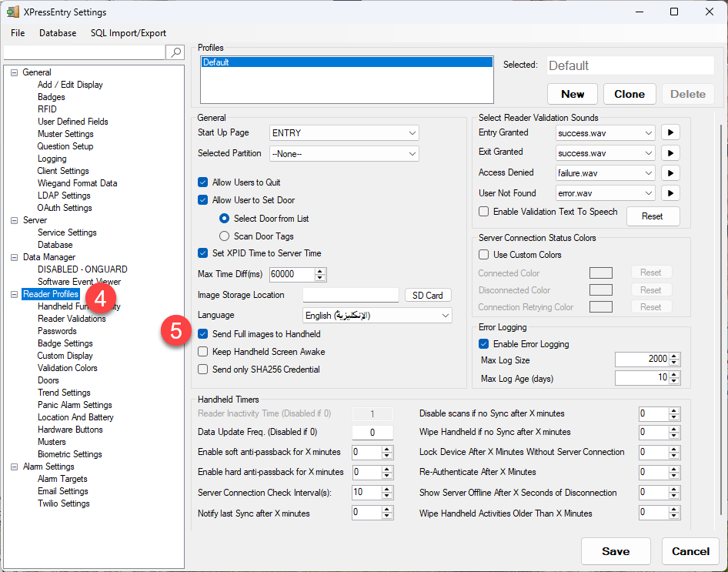Viewport: 728px width, 572px height.
Task: Play the Entry Granted sound
Action: [670, 132]
